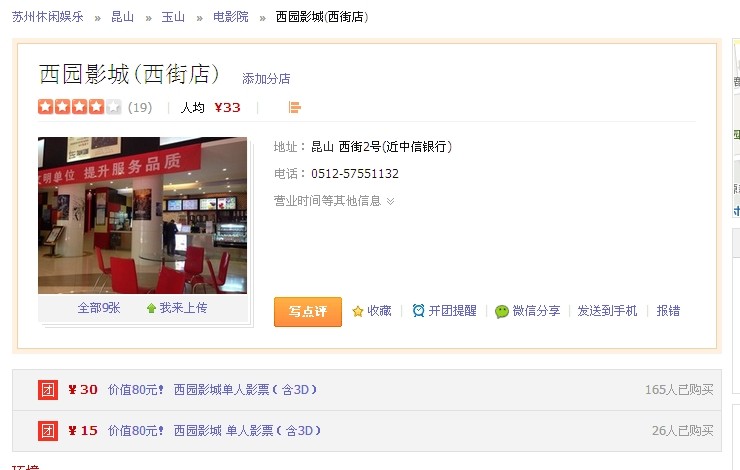
Task: Open 发送到手机 link
Action: click(607, 311)
